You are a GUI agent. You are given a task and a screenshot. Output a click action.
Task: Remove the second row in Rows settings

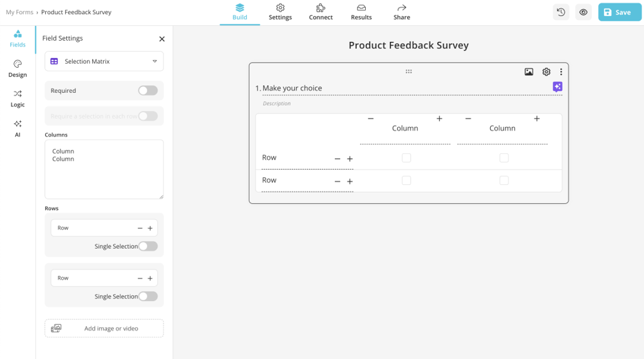tap(140, 278)
